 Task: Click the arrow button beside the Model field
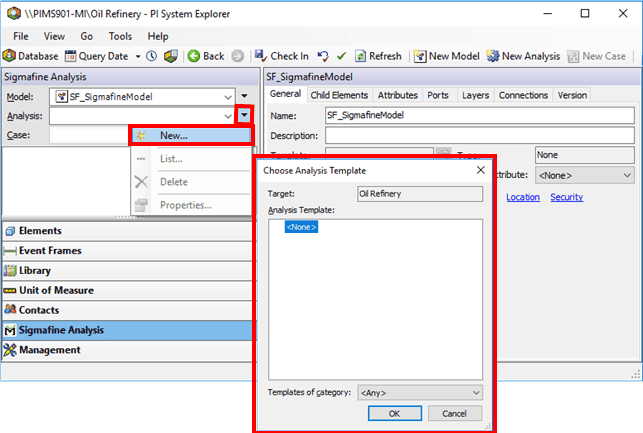[244, 96]
